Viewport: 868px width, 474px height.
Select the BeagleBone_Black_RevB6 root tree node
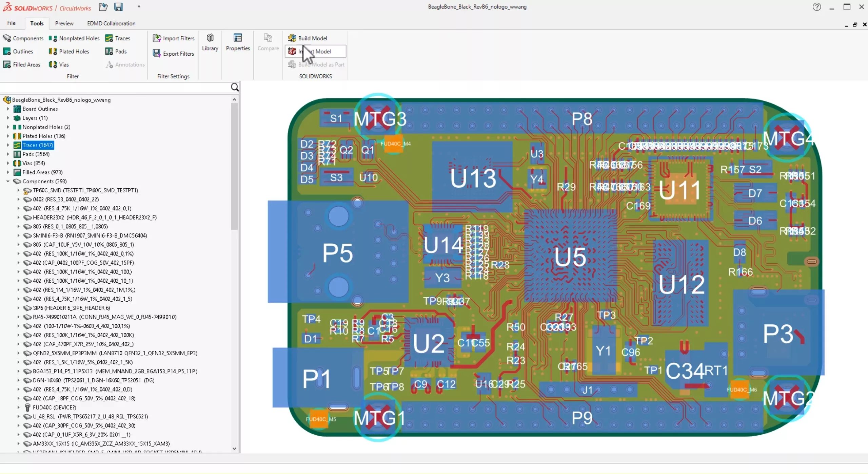61,100
